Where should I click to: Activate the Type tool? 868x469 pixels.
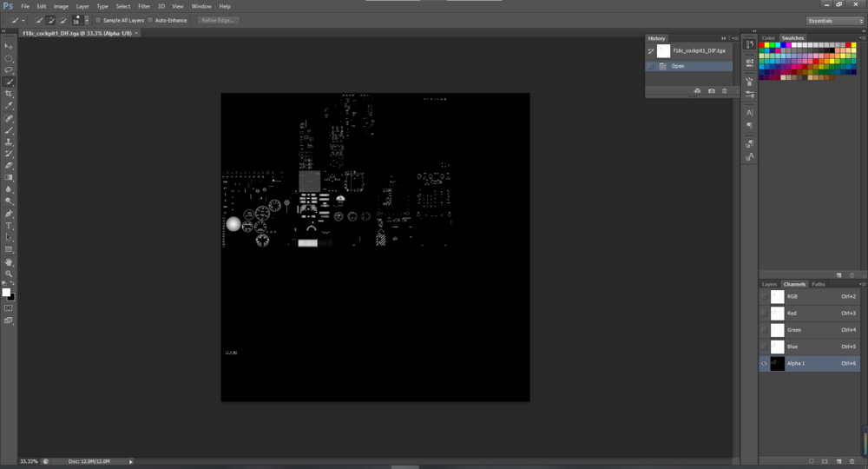click(x=9, y=225)
